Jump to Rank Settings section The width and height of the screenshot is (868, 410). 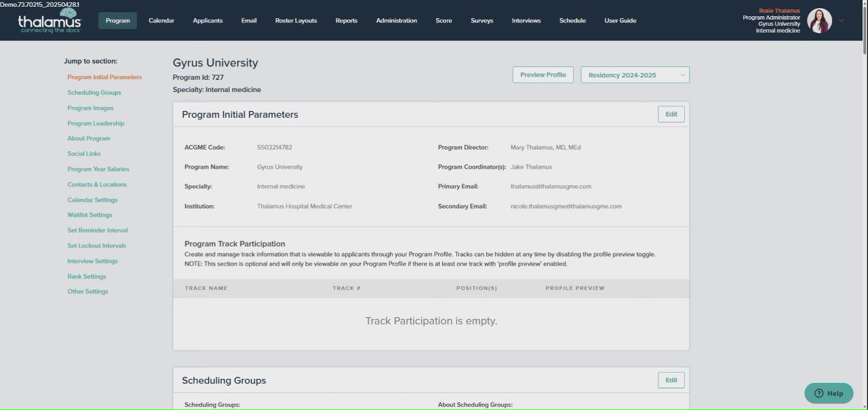coord(87,276)
